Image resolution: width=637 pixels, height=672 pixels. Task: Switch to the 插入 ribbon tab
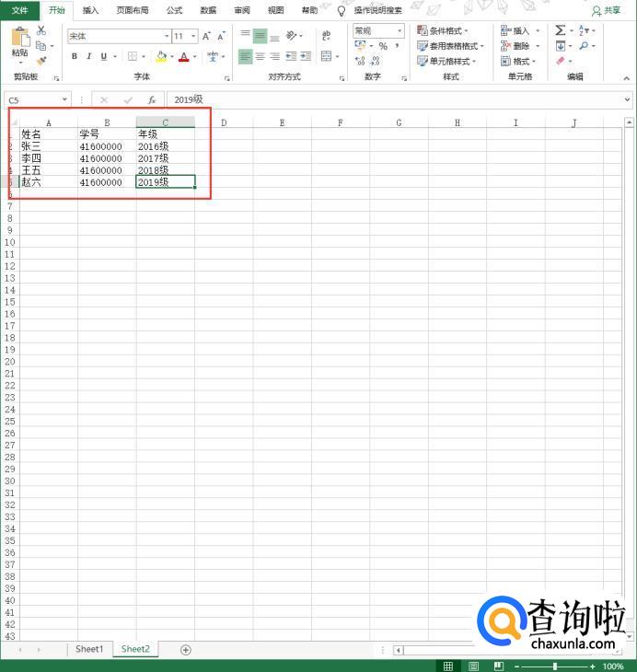click(x=90, y=10)
